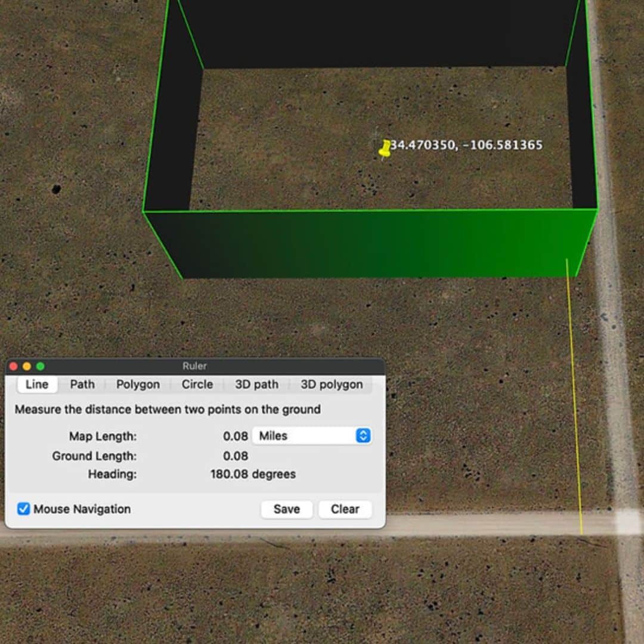Open the Polygon tab
Viewport: 644px width, 644px height.
pyautogui.click(x=138, y=385)
